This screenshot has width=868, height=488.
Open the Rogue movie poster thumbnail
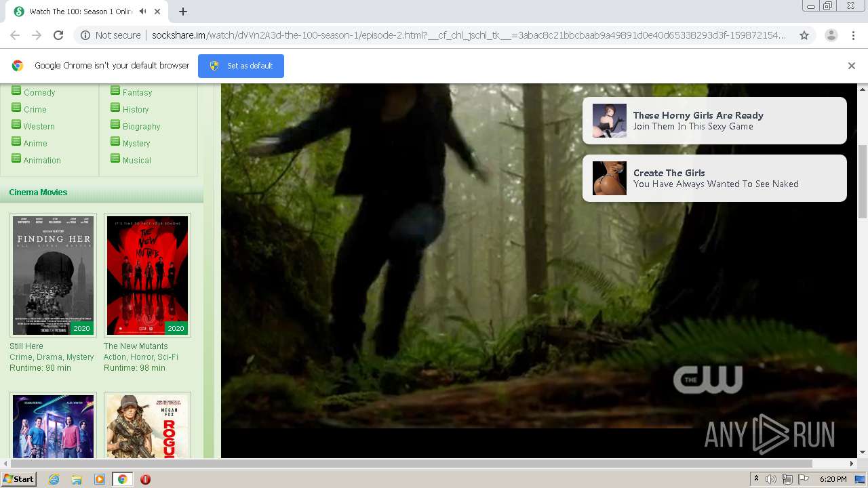pos(148,426)
